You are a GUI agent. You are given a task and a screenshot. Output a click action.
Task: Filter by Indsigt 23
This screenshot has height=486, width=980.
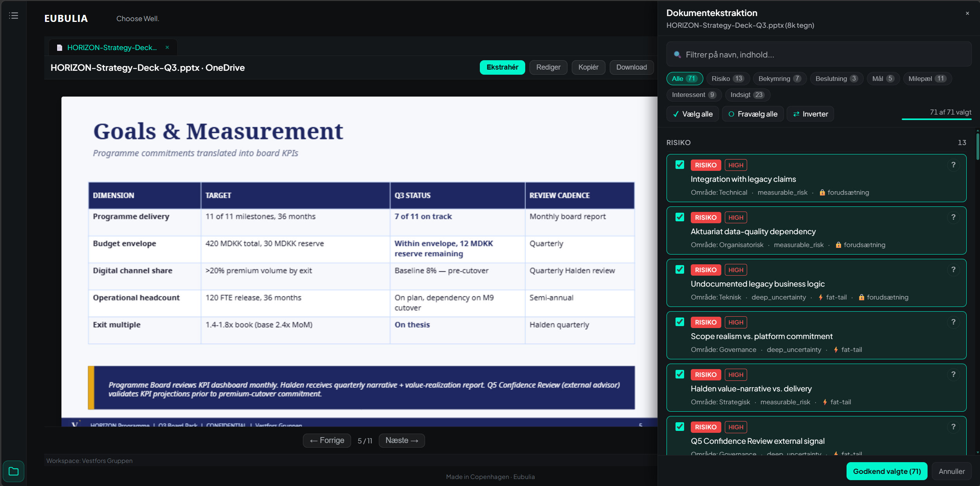747,95
